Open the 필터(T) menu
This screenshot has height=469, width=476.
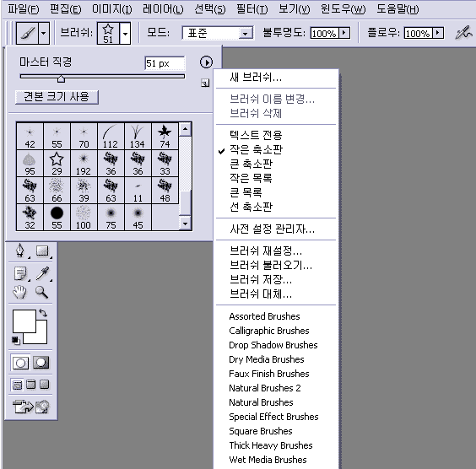point(252,9)
